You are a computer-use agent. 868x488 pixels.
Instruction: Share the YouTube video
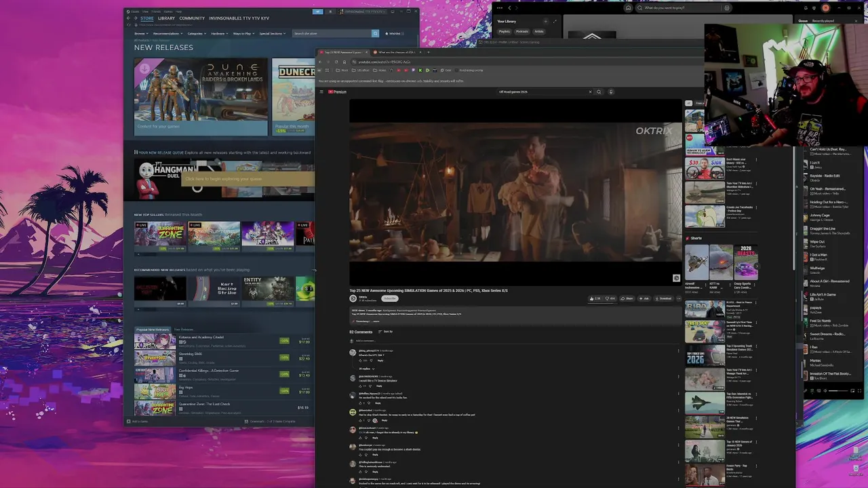tap(627, 298)
